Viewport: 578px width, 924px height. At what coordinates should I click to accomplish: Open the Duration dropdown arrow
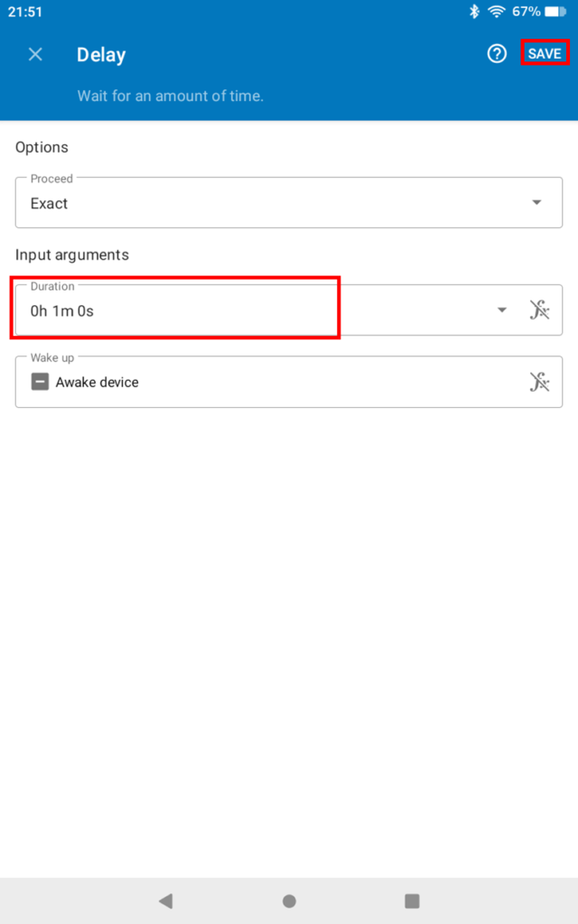(x=502, y=310)
